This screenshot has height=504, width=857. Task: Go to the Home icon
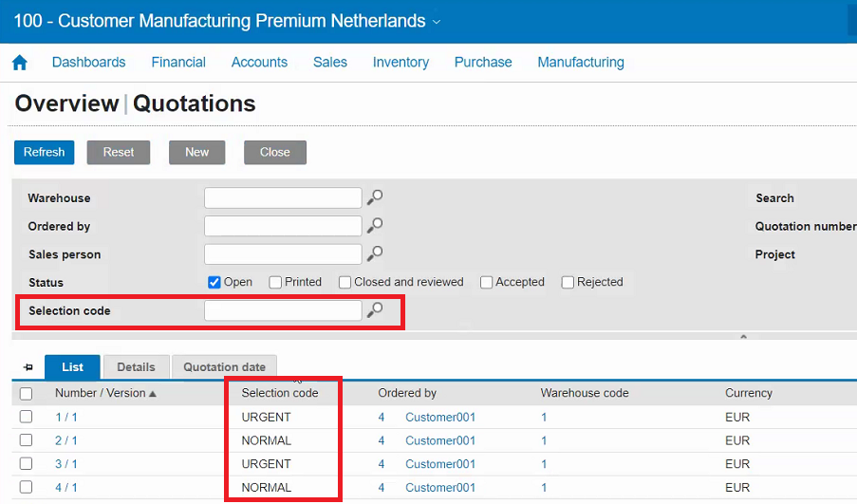[20, 63]
